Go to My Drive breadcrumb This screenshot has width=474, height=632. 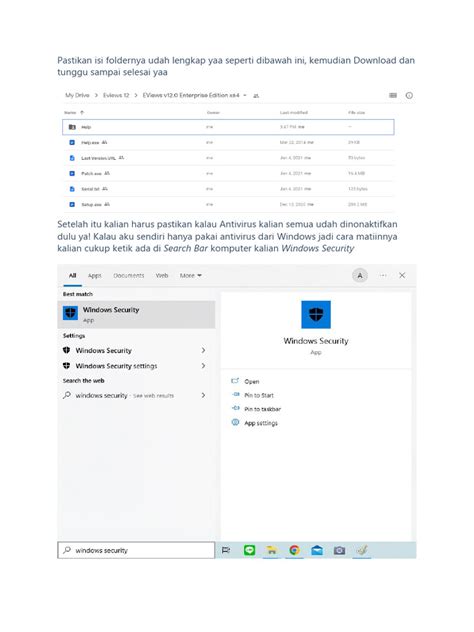(77, 96)
